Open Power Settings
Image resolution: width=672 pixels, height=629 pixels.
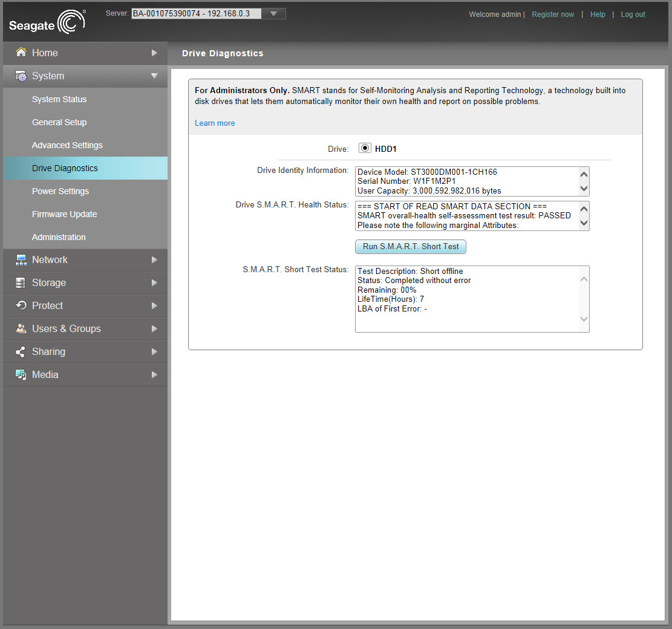(85, 191)
